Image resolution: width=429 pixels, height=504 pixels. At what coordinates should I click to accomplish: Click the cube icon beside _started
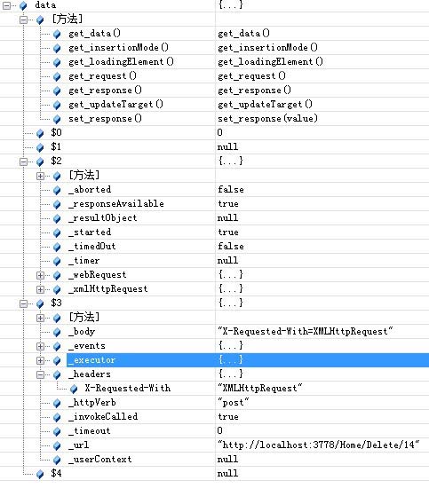coord(57,232)
